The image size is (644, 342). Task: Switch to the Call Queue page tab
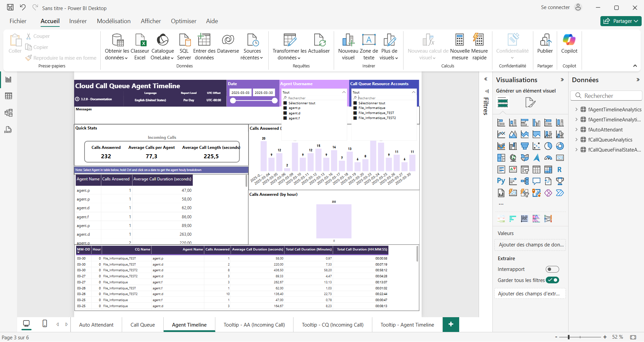click(143, 325)
